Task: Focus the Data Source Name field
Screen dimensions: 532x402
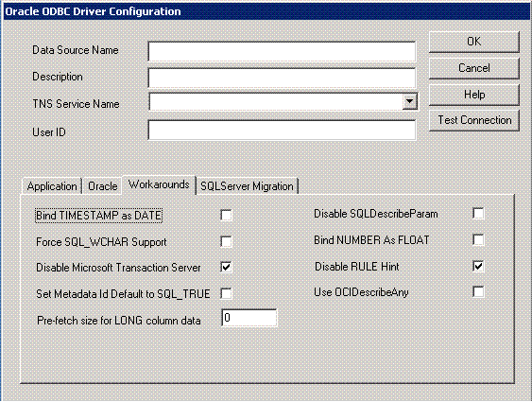Action: point(282,51)
